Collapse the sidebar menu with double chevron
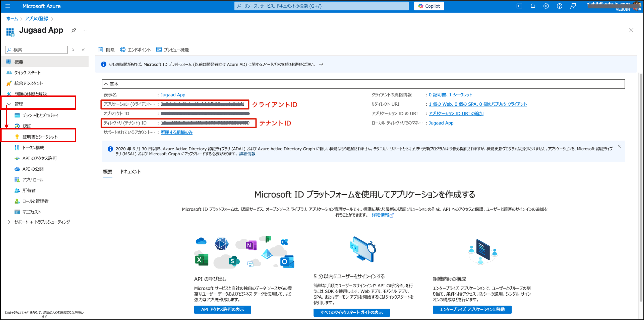Screen dimensions: 644x320 (83, 50)
